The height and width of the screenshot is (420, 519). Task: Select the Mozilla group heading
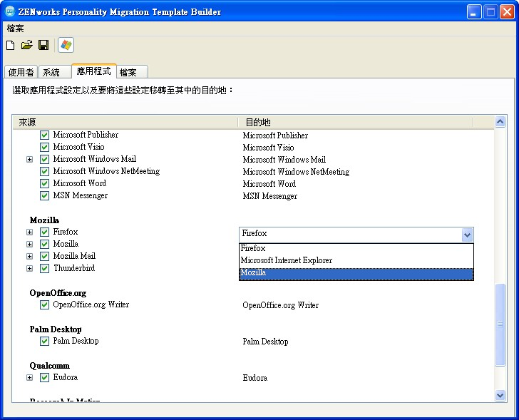[44, 220]
